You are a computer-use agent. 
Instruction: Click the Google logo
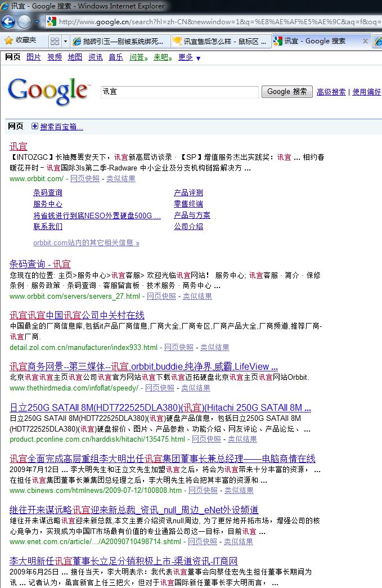(49, 91)
